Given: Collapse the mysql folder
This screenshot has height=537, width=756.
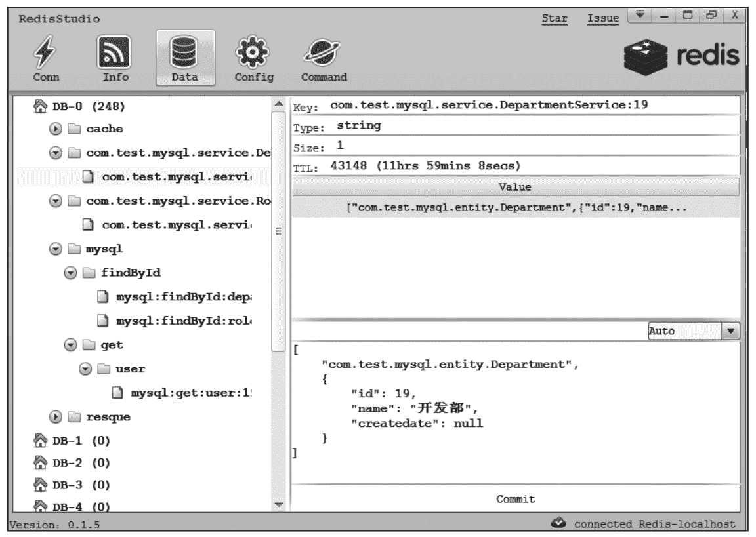Looking at the screenshot, I should [x=56, y=249].
